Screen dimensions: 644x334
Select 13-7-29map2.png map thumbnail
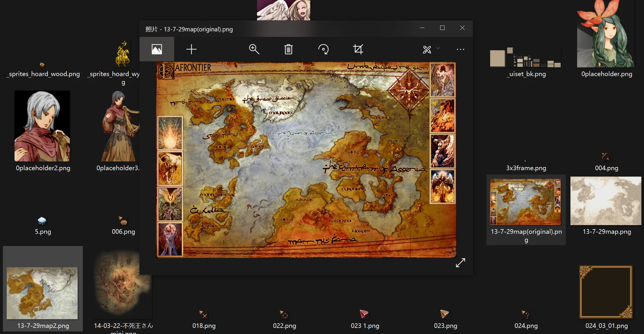[42, 293]
